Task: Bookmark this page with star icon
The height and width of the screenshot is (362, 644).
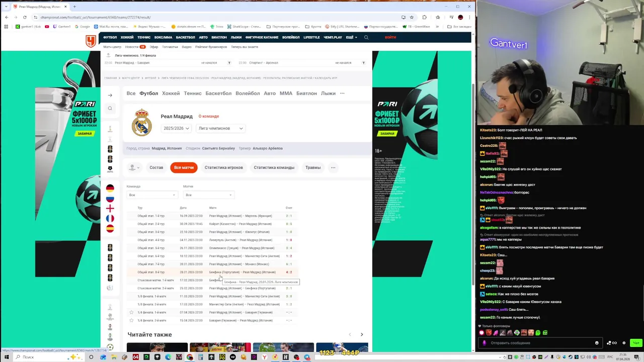Action: coord(412,17)
